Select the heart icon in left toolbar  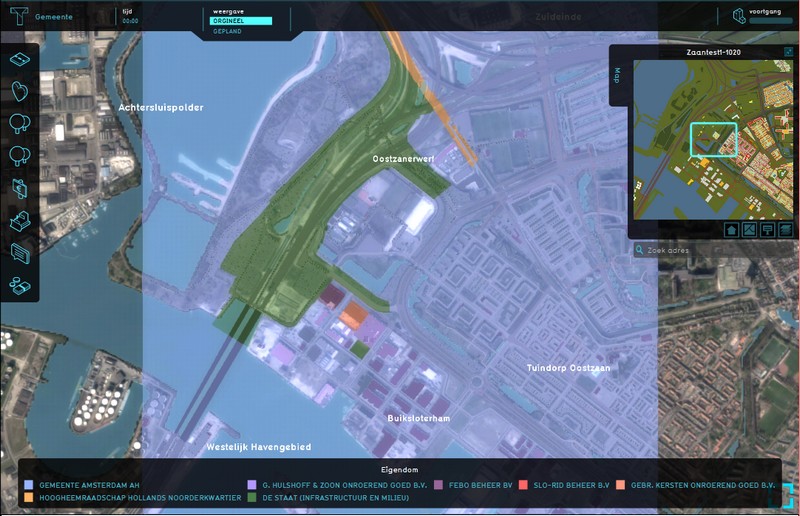(x=20, y=91)
